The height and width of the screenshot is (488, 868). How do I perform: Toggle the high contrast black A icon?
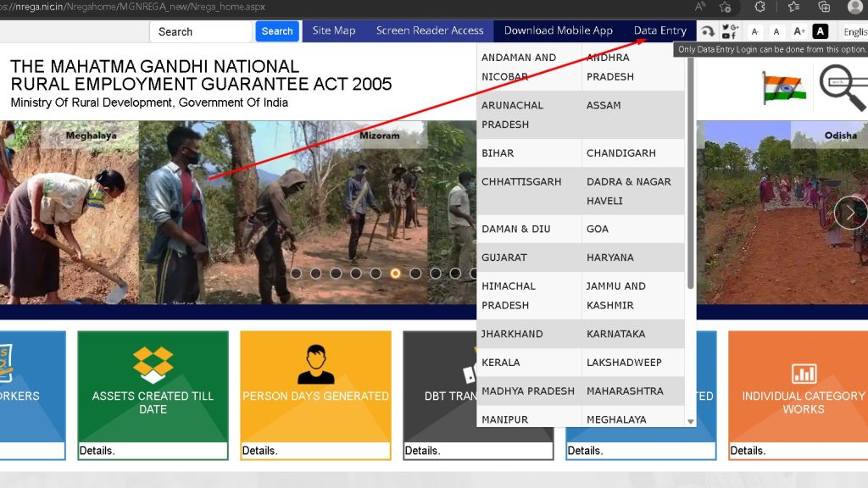(x=820, y=31)
